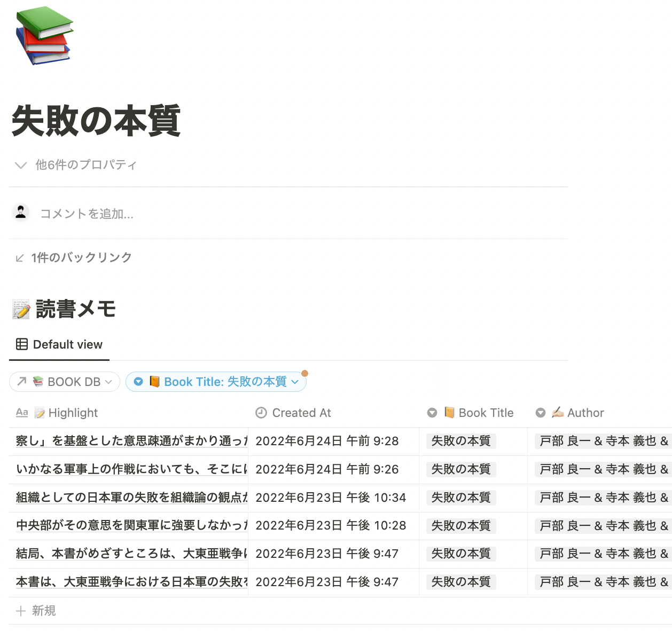Click the table icon in Default view tab

(22, 344)
